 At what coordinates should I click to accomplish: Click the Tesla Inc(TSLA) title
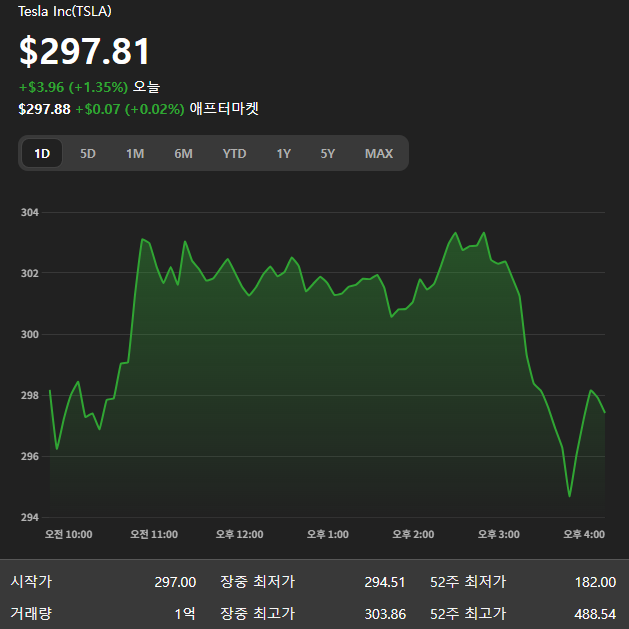click(65, 11)
